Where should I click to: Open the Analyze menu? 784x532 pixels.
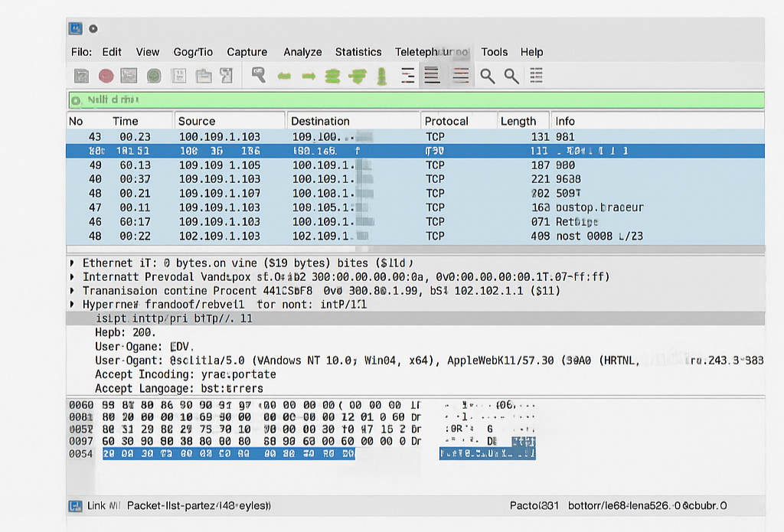[302, 52]
